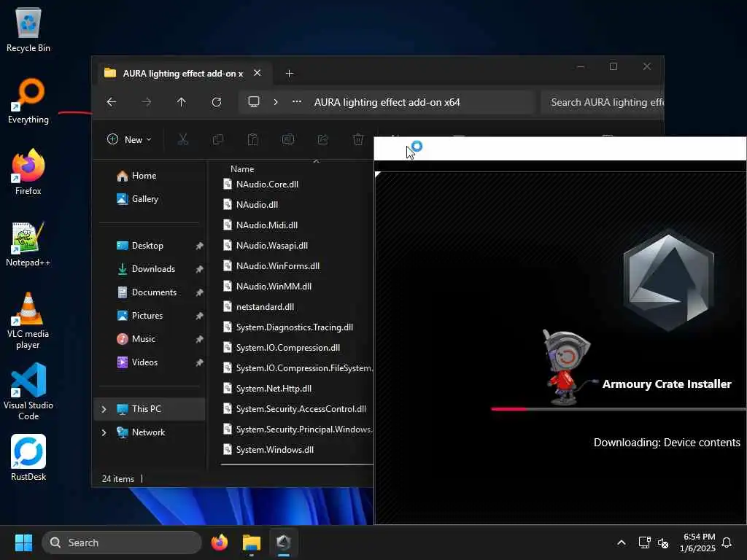Add a new File Explorer tab
The height and width of the screenshot is (560, 747).
click(x=289, y=74)
